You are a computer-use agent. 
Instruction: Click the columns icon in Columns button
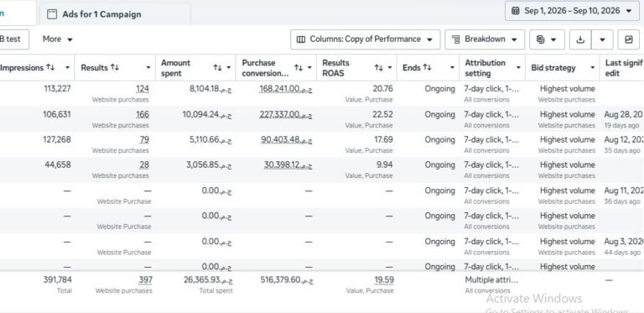[x=301, y=39]
